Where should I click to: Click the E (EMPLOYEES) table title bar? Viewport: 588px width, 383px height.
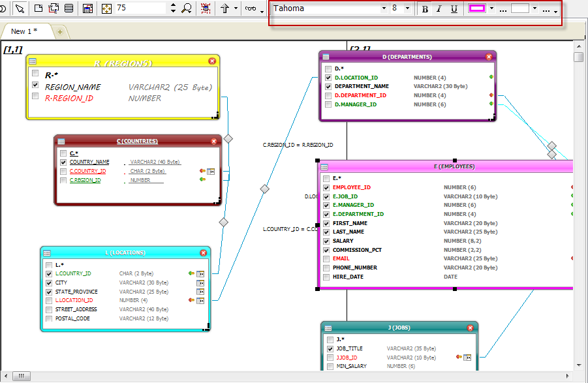[x=454, y=166]
